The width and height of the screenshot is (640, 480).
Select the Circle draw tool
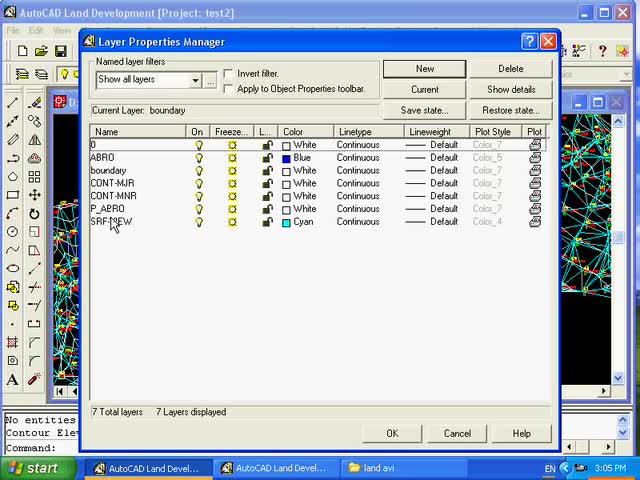13,232
